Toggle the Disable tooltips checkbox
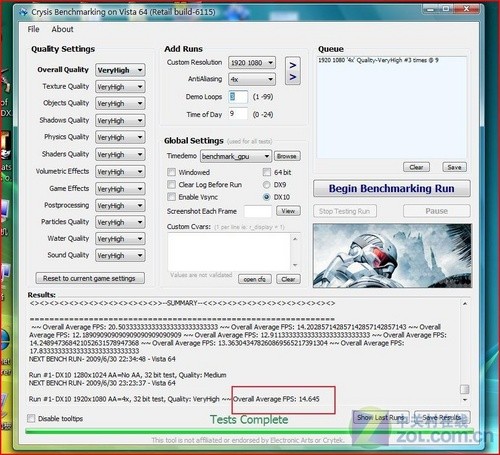This screenshot has width=500, height=455. pos(31,418)
